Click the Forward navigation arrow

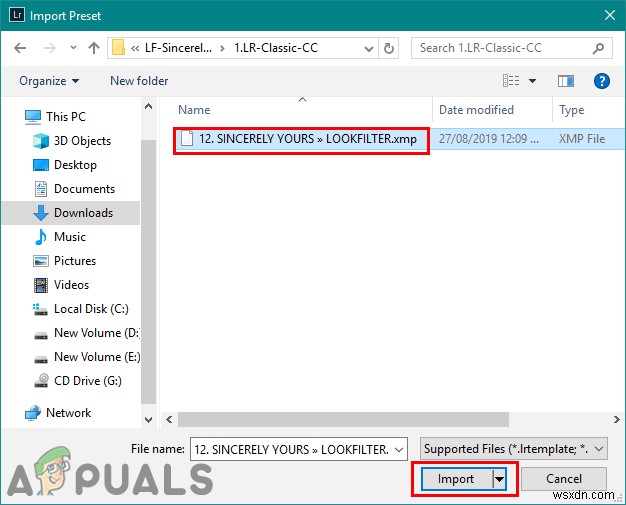(50, 48)
